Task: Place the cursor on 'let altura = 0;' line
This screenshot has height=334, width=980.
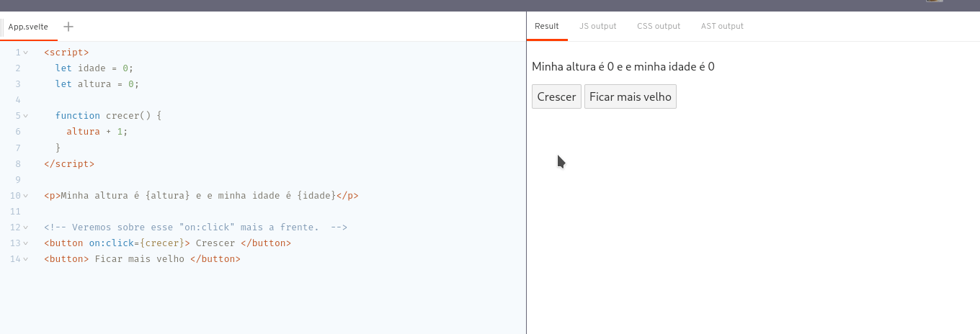Action: point(97,83)
